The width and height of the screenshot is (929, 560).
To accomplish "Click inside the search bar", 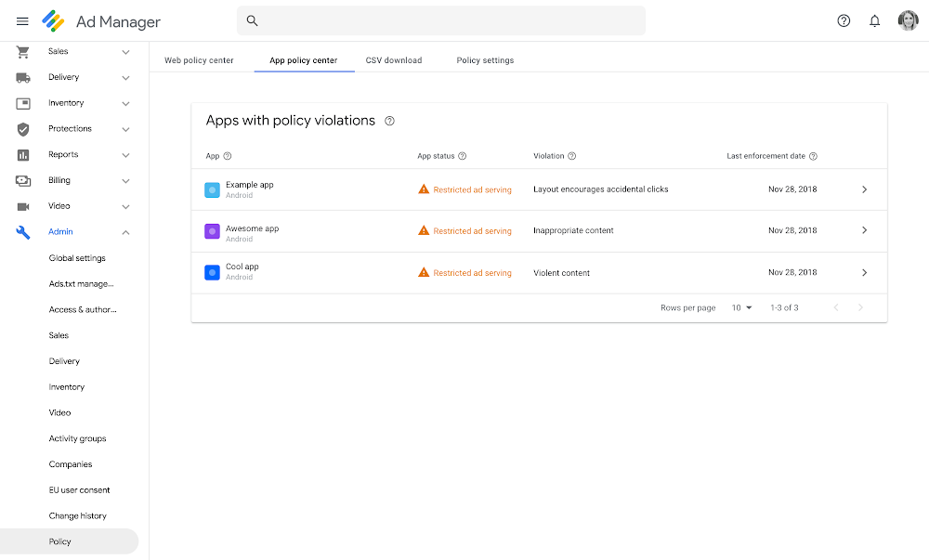I will (441, 20).
